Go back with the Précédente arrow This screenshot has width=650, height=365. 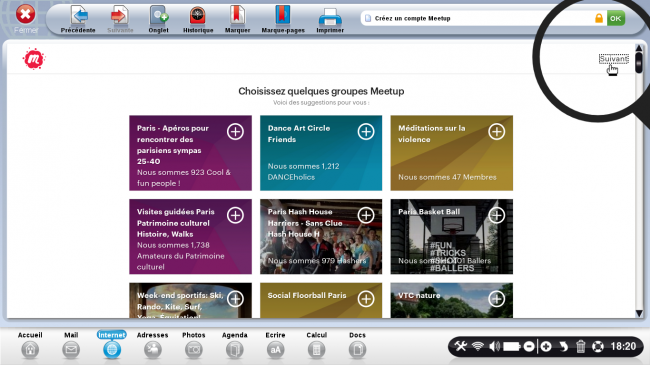pos(78,16)
